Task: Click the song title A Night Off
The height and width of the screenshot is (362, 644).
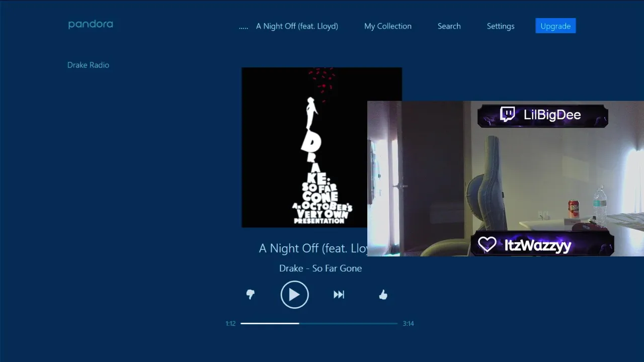Action: (x=313, y=248)
